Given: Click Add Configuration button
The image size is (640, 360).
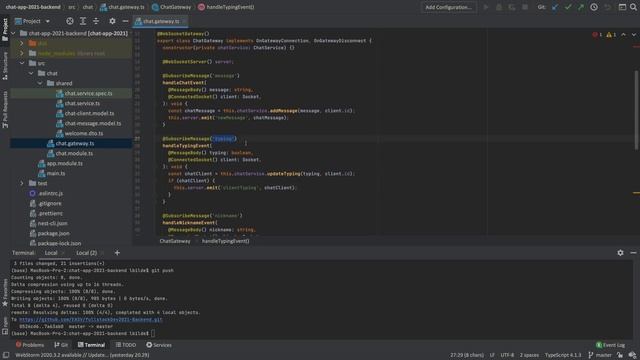Looking at the screenshot, I should [448, 7].
